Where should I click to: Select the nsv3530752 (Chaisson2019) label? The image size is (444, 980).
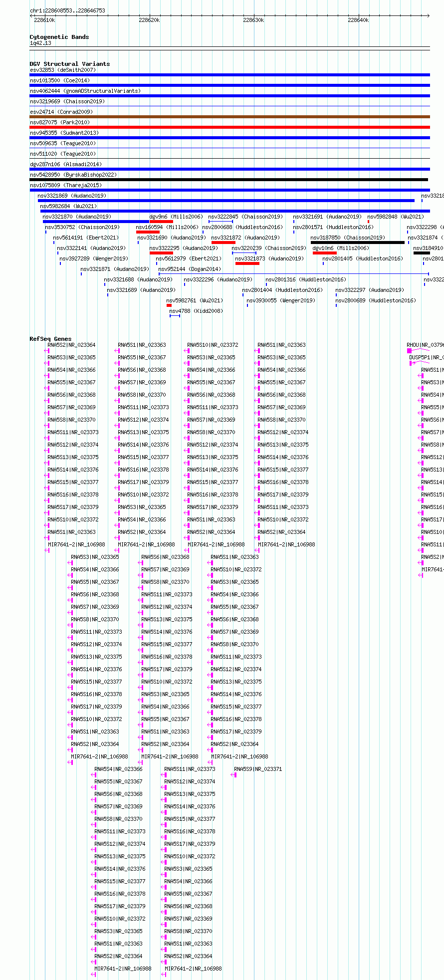point(82,227)
